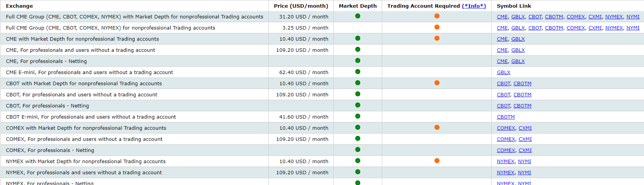Open CXMI link in COMEX Netting row
The image size is (644, 185).
(x=525, y=150)
